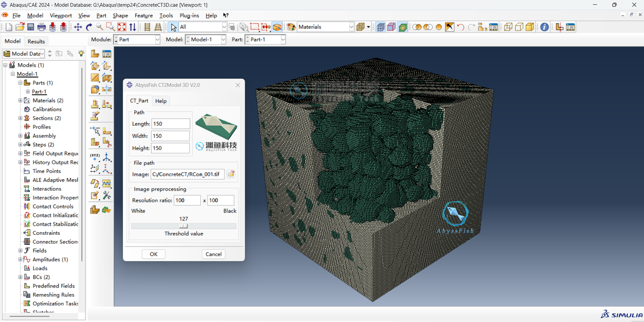Click the Width input field
Screen dimensions: 644x322
click(170, 136)
